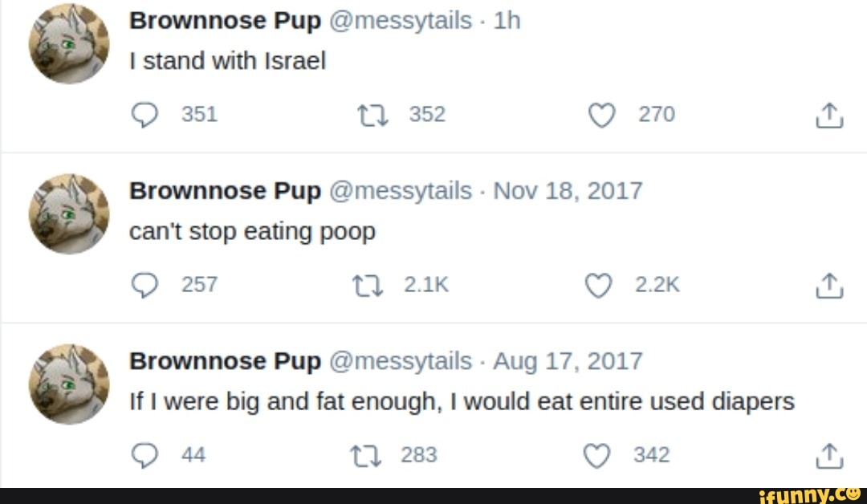Open the avatar on the Aug 17 tweet
867x504 pixels.
pos(69,384)
